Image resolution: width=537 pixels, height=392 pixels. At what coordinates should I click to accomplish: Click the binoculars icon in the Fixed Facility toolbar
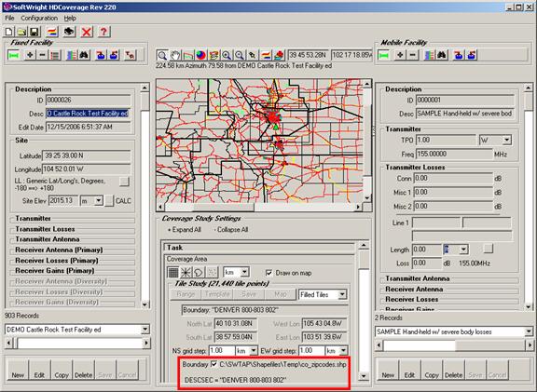pyautogui.click(x=84, y=55)
